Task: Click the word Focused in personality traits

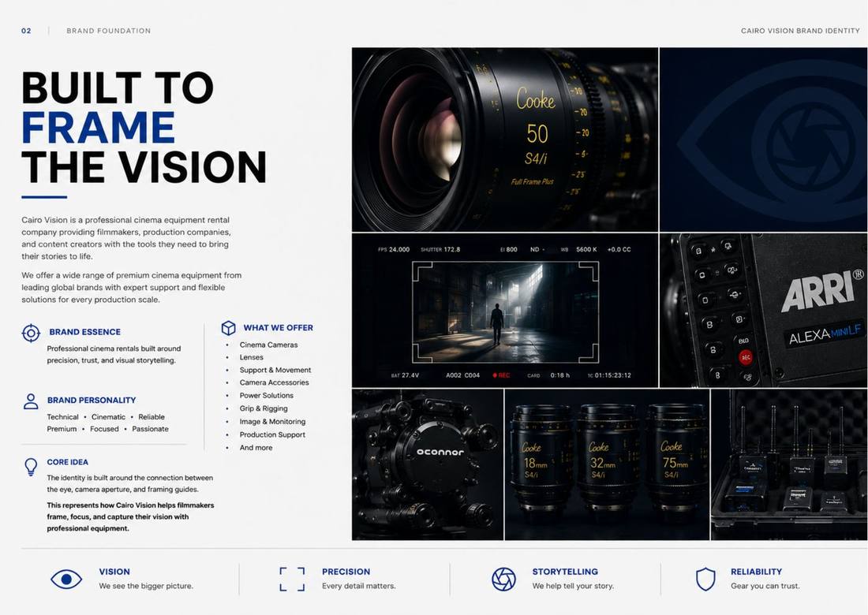Action: (x=105, y=429)
